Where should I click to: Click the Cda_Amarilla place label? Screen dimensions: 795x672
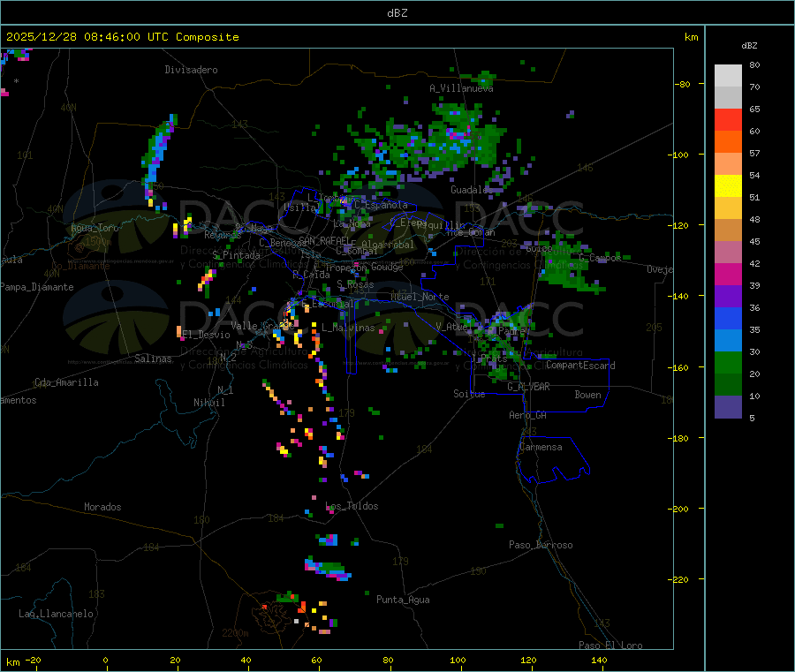pyautogui.click(x=66, y=382)
